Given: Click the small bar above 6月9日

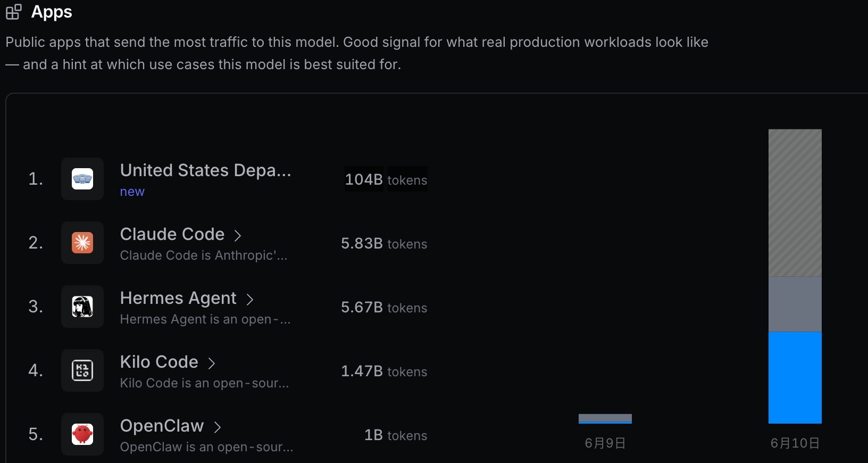Looking at the screenshot, I should (x=605, y=418).
